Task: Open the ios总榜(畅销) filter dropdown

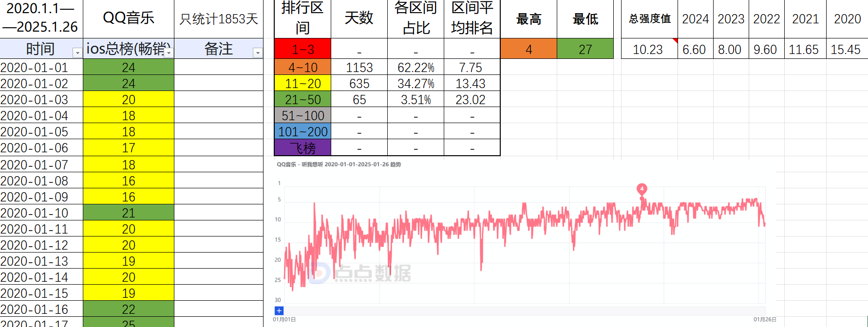Action: [x=169, y=53]
